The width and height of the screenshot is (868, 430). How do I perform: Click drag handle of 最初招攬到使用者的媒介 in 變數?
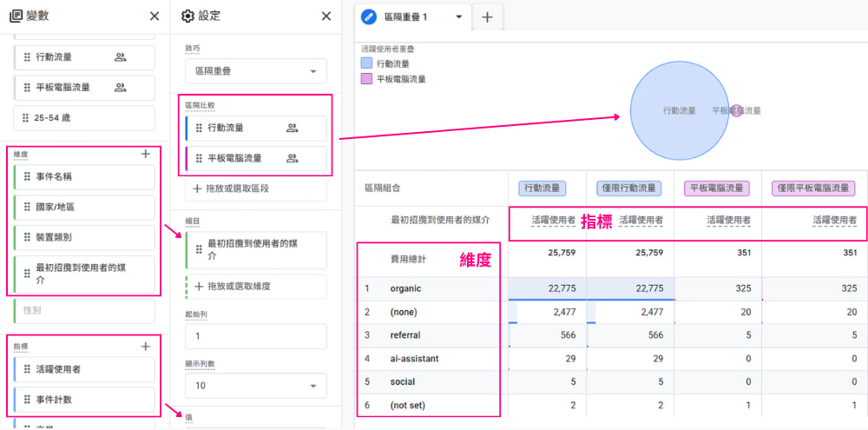tap(27, 274)
